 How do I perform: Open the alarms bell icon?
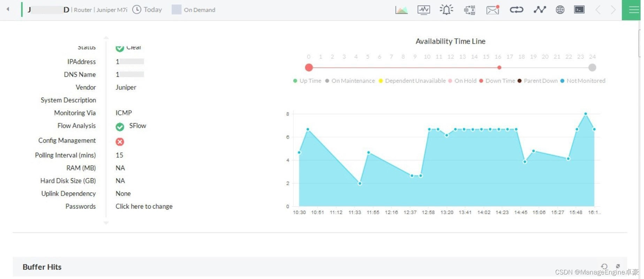coord(446,10)
